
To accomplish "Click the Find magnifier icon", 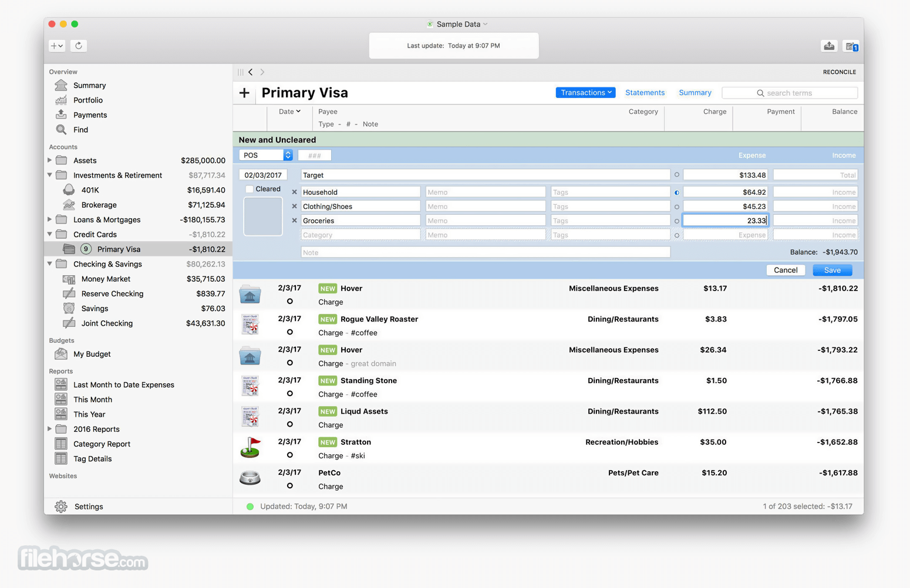I will point(61,130).
